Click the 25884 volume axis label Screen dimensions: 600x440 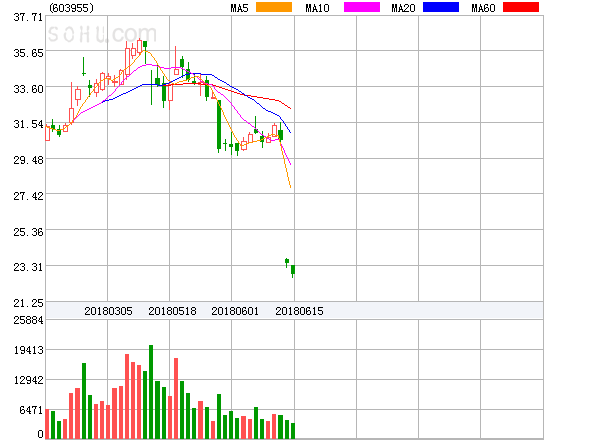click(28, 320)
